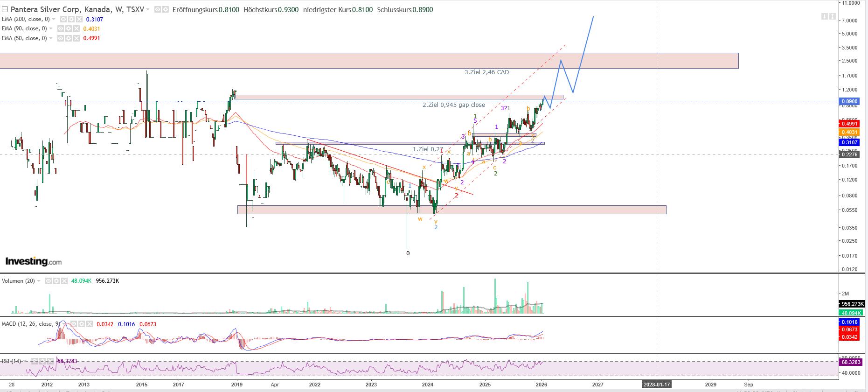Image resolution: width=868 pixels, height=392 pixels.
Task: Open settings gear for EMA 50 indicator
Action: [69, 38]
